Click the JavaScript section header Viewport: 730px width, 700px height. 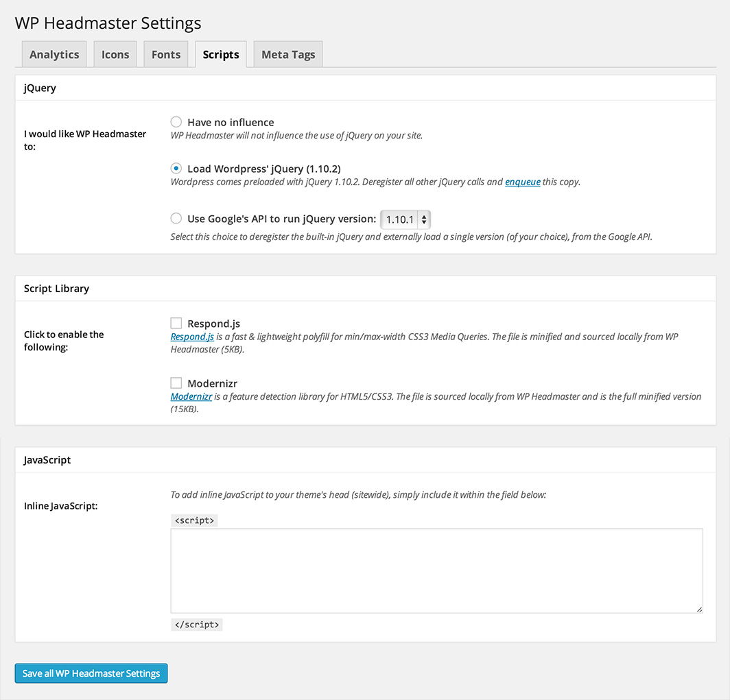47,460
